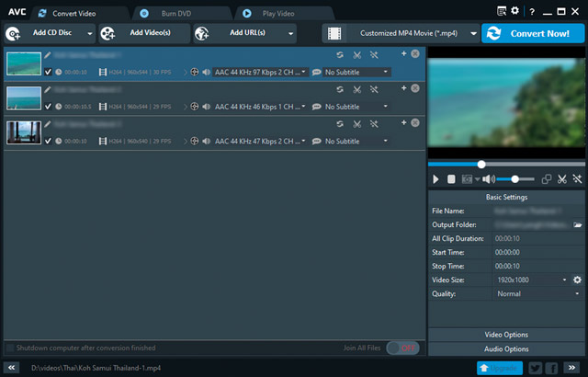Click the Convert Now! button

(533, 33)
